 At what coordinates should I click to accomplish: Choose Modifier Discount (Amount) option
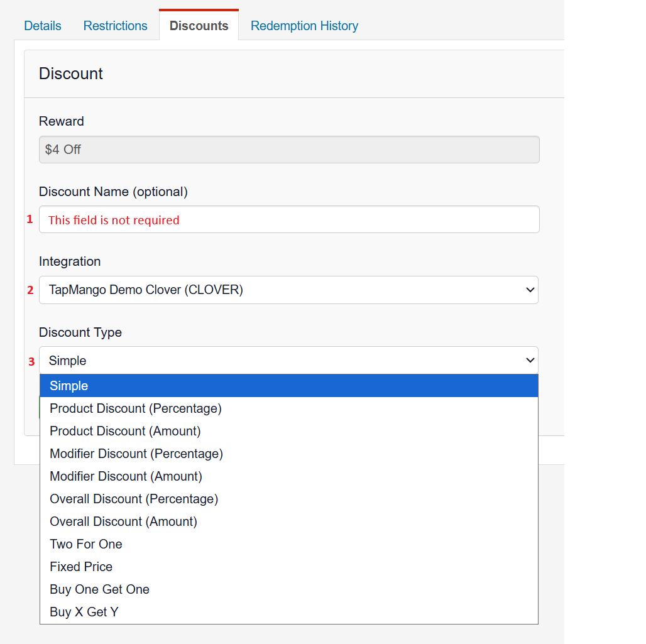point(289,476)
